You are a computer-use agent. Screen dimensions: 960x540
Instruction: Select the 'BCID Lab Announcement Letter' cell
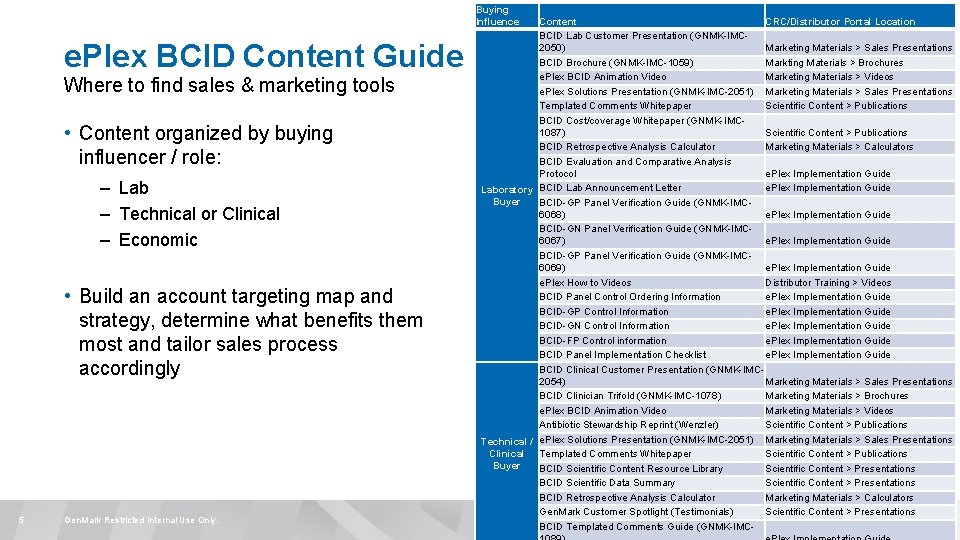point(651,188)
